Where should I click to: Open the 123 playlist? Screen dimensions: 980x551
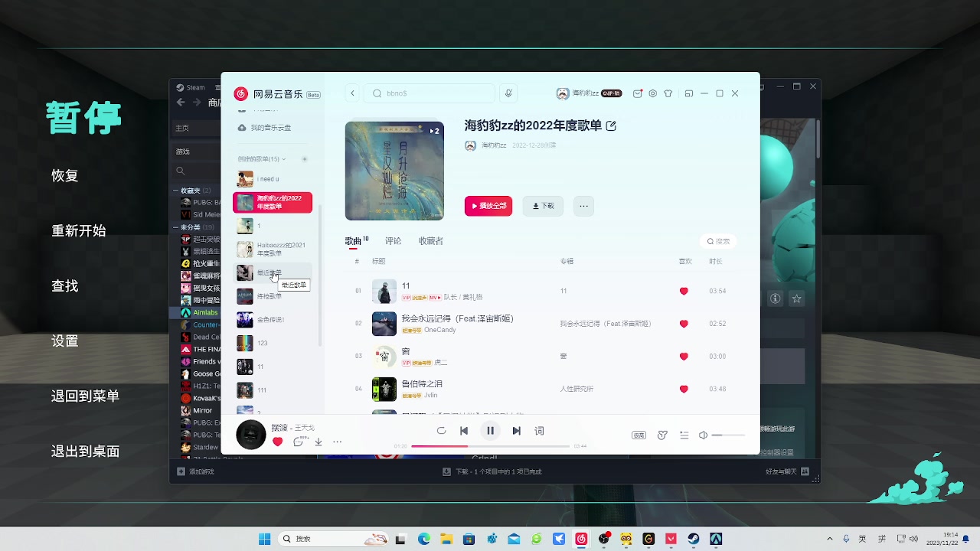tap(273, 343)
